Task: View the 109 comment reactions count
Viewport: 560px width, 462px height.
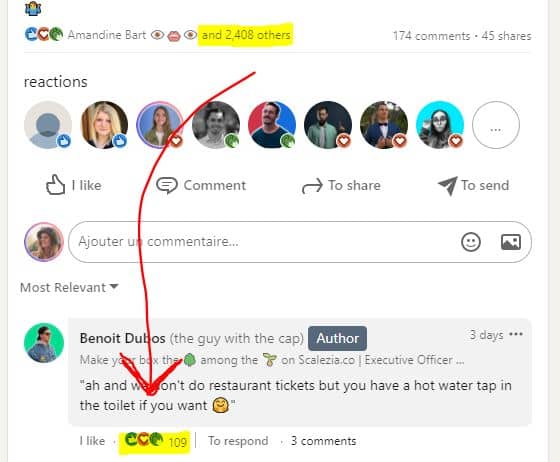Action: [x=178, y=442]
